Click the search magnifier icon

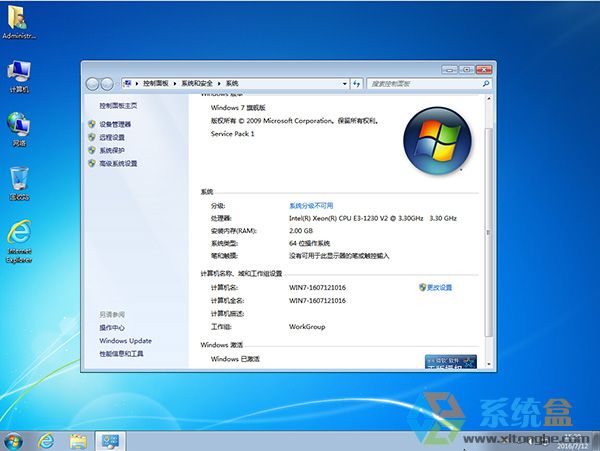(486, 83)
